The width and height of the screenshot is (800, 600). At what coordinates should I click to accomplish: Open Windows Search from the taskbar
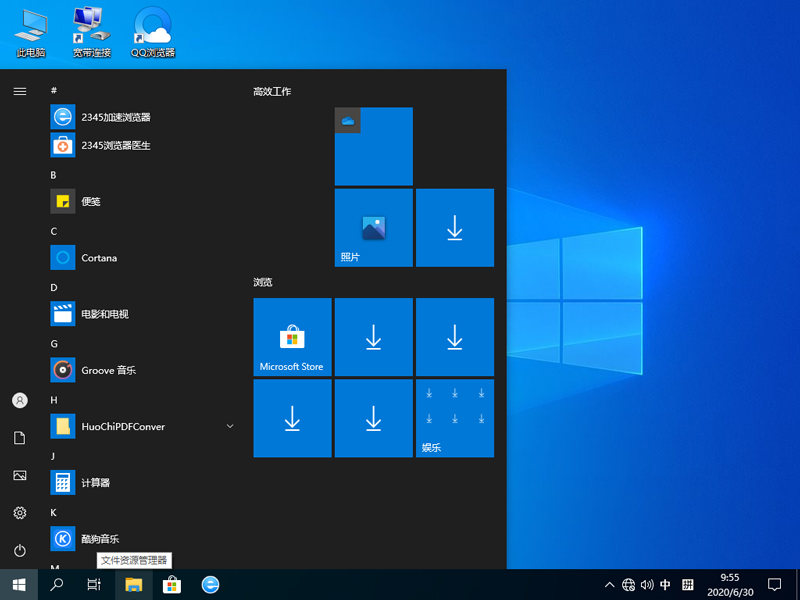pos(56,584)
